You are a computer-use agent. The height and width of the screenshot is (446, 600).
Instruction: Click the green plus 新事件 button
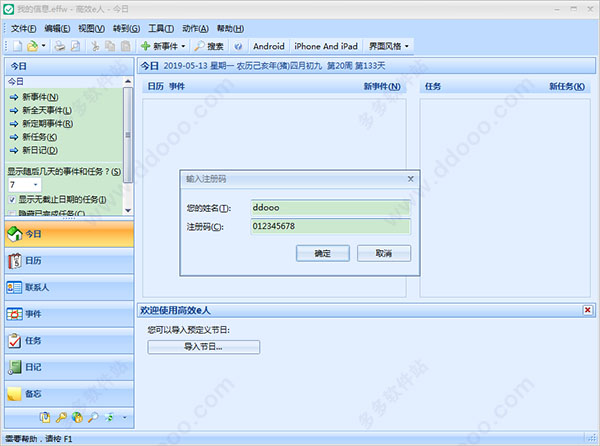159,46
